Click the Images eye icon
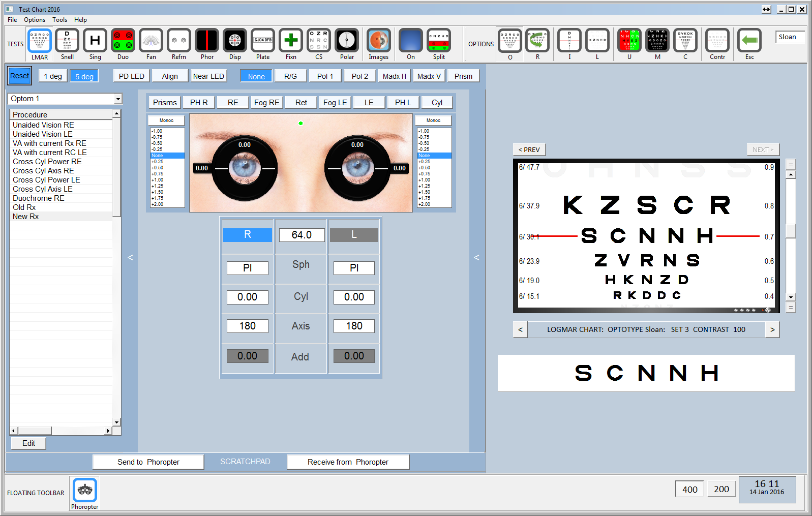 pyautogui.click(x=378, y=41)
